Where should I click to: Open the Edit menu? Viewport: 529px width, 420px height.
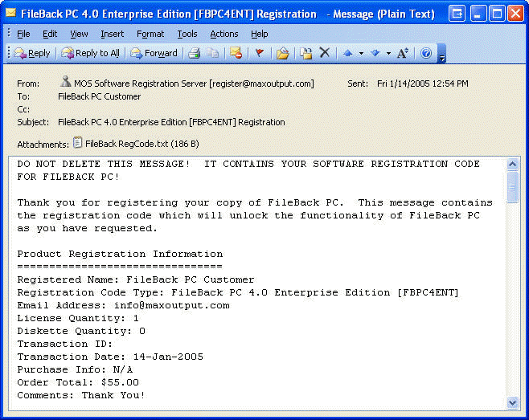[50, 34]
